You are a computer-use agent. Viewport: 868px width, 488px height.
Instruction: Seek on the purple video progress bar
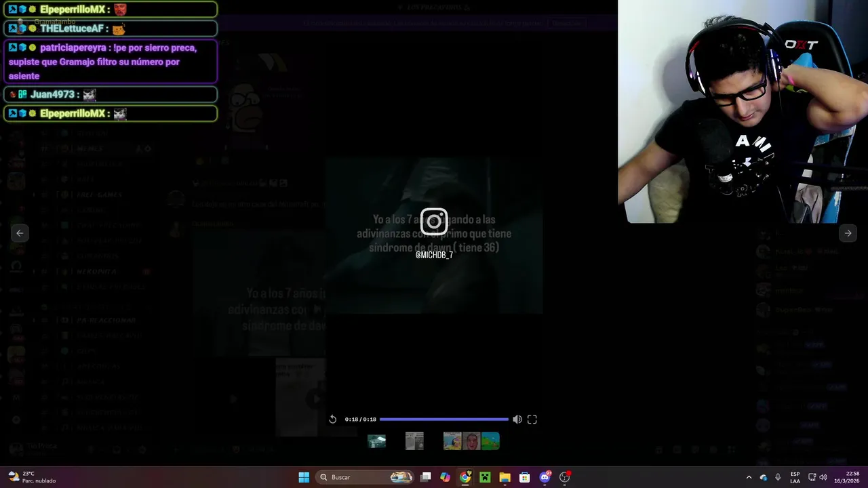pyautogui.click(x=443, y=420)
